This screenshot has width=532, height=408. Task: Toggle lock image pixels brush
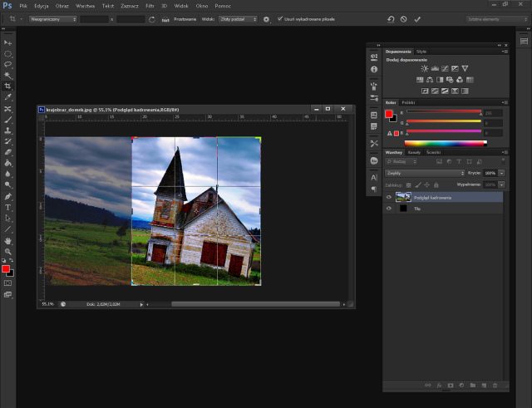click(x=418, y=184)
